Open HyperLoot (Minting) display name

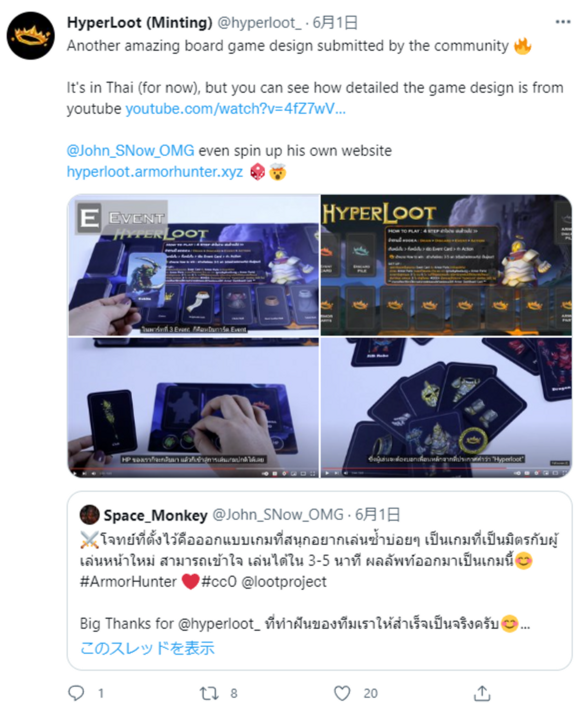coord(140,22)
